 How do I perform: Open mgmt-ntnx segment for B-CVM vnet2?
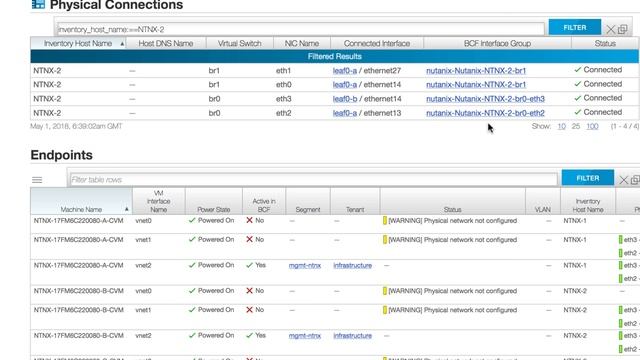click(304, 336)
